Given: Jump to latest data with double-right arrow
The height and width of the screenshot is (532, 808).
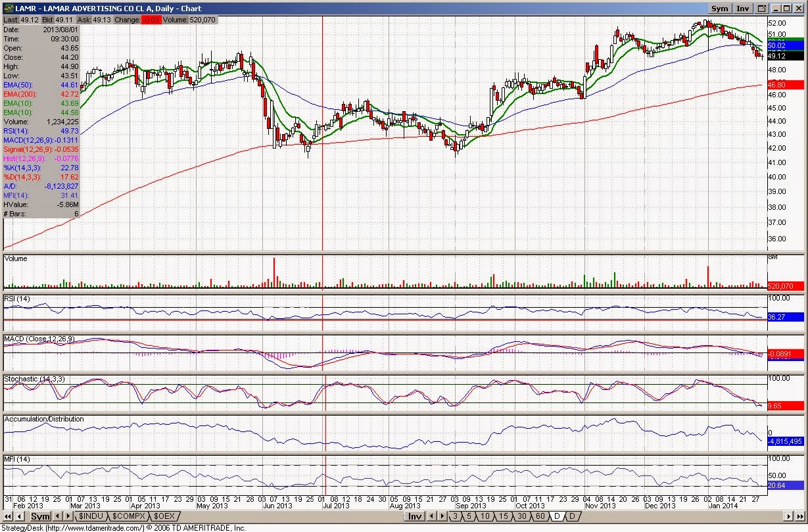Looking at the screenshot, I should click(x=799, y=516).
